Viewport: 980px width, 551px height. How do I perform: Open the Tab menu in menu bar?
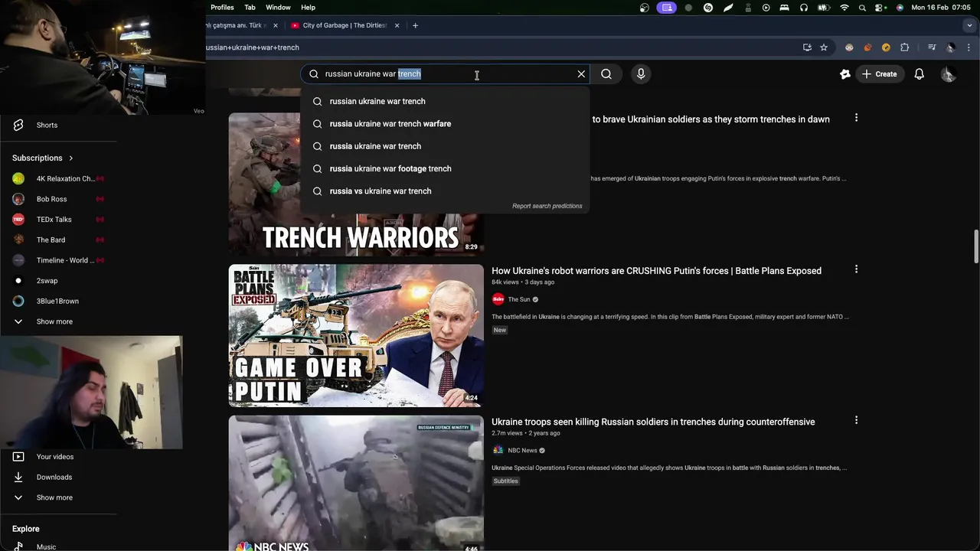click(250, 8)
